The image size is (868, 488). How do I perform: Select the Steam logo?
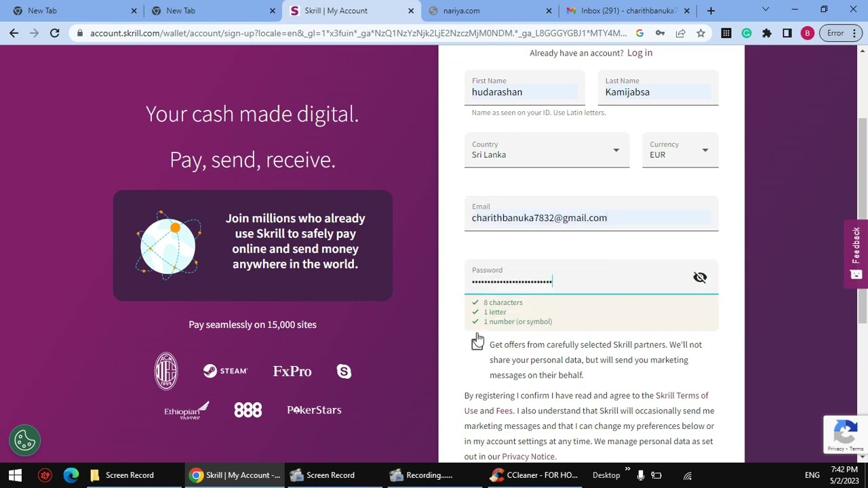225,371
